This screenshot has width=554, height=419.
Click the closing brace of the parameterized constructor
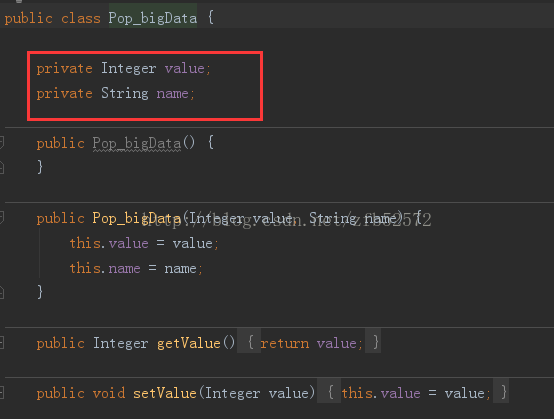pyautogui.click(x=40, y=292)
